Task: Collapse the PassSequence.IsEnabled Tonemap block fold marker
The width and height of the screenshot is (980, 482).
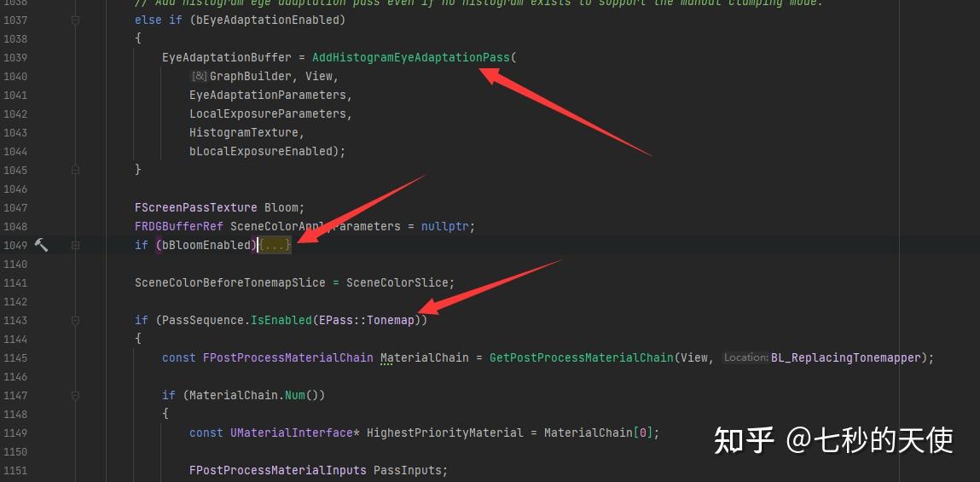Action: coord(75,320)
